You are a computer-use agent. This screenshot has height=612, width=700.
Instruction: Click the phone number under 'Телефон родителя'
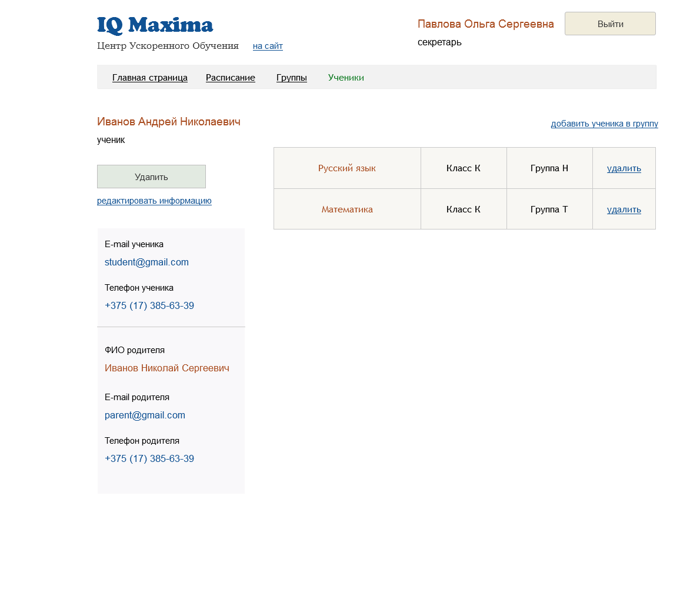pyautogui.click(x=149, y=458)
